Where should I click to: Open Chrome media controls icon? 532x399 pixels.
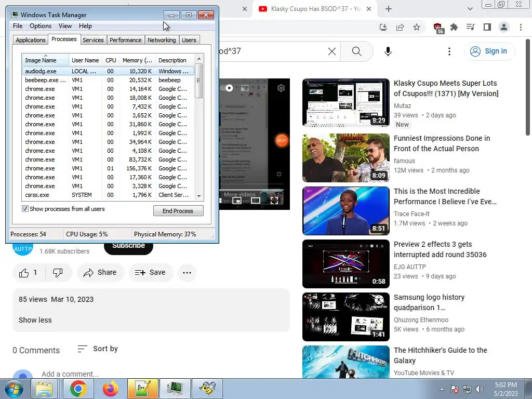pyautogui.click(x=471, y=27)
